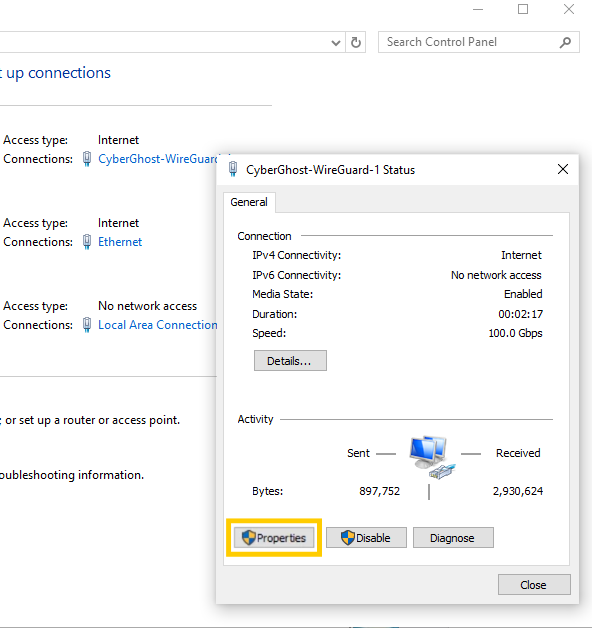Refresh the Control Panel address bar

[356, 42]
